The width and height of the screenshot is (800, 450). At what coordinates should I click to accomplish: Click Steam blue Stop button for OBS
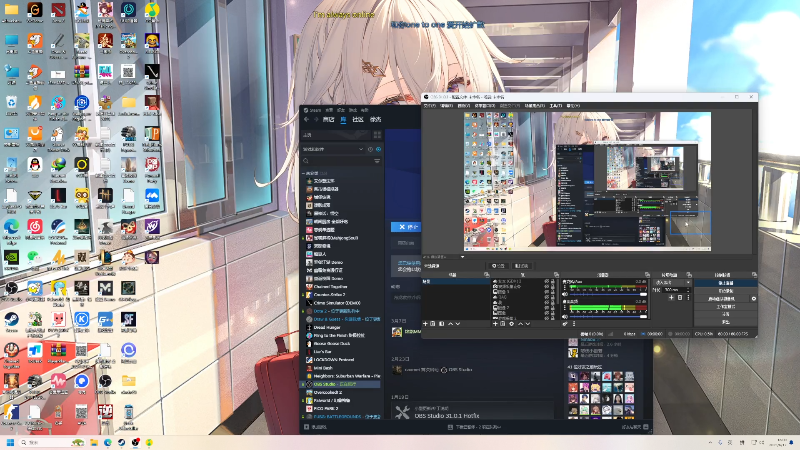[407, 227]
